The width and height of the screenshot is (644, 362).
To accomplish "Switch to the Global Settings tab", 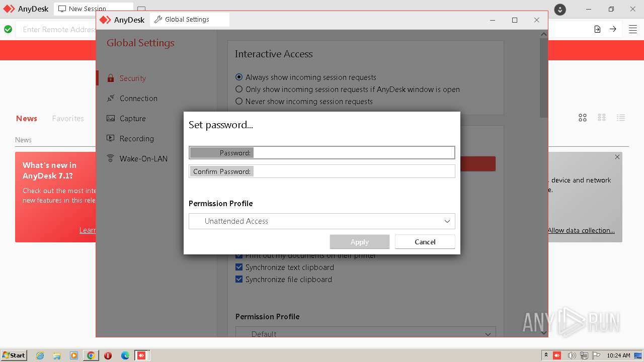I will pyautogui.click(x=190, y=20).
